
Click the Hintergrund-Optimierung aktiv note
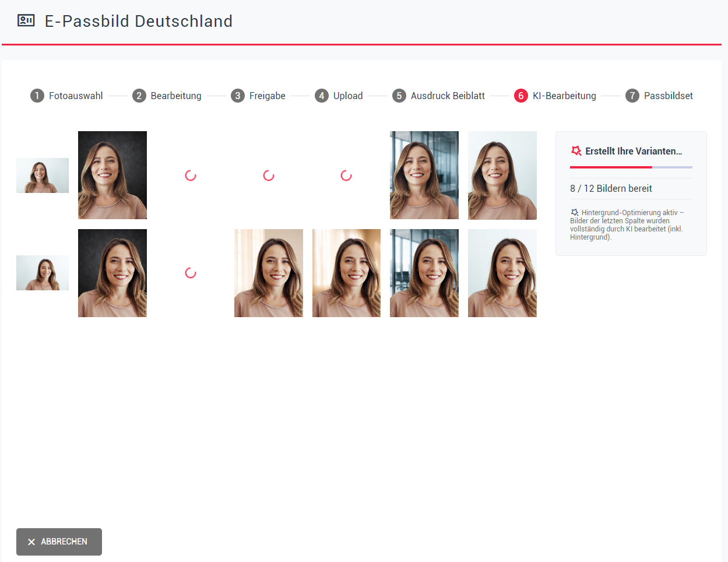pyautogui.click(x=627, y=225)
